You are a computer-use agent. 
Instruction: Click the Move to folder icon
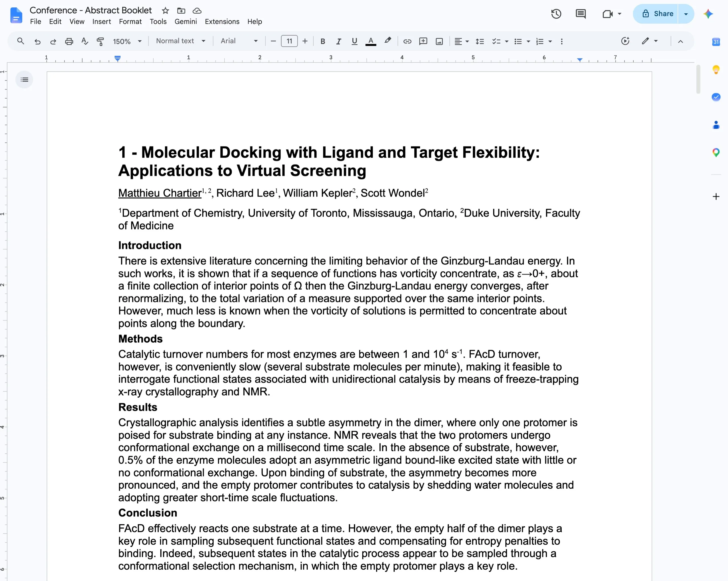point(181,11)
